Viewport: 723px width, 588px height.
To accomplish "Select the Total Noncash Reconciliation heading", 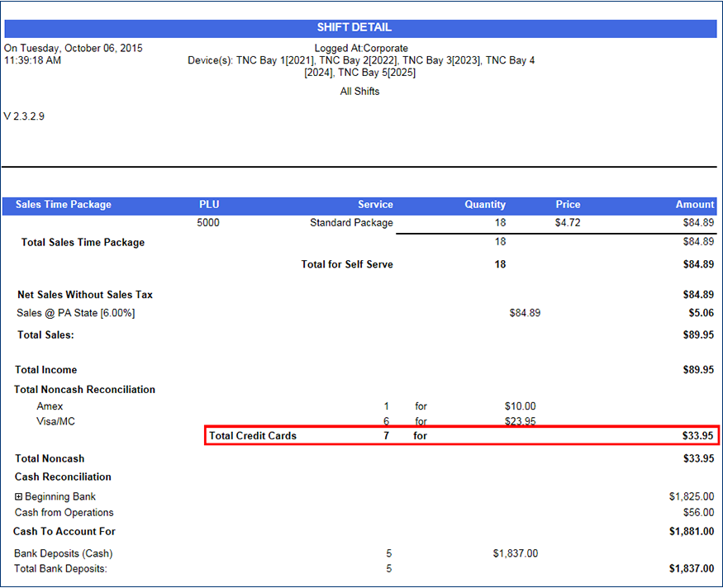I will pyautogui.click(x=85, y=390).
